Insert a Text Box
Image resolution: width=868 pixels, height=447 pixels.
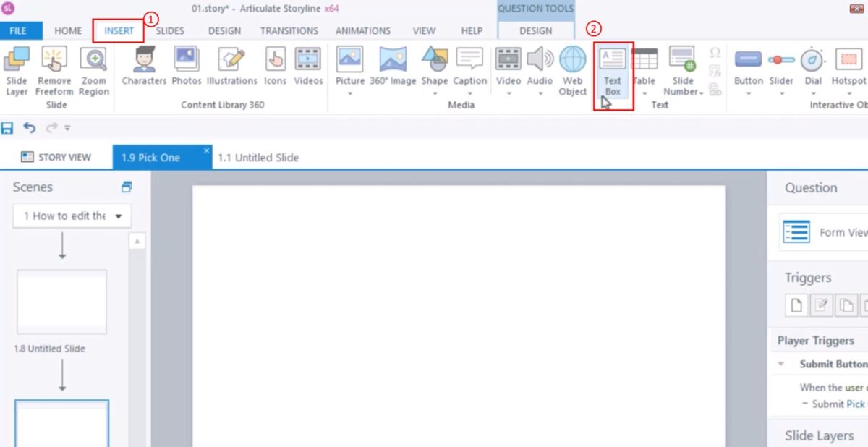point(613,70)
